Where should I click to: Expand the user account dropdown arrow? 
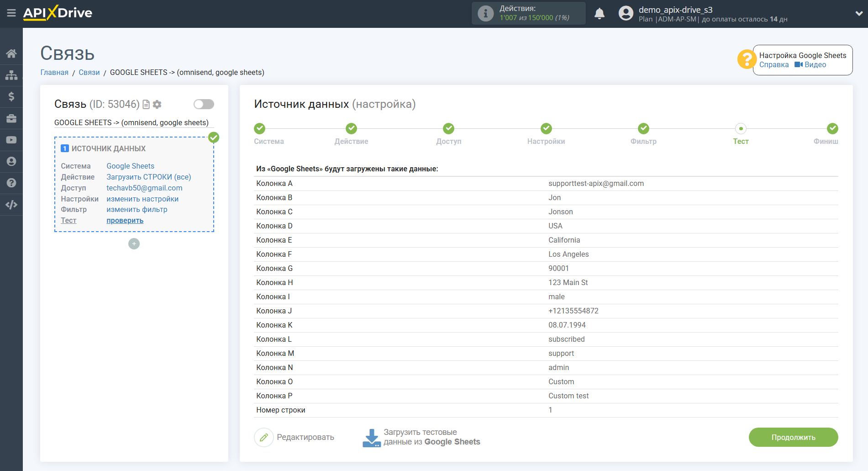pyautogui.click(x=858, y=14)
